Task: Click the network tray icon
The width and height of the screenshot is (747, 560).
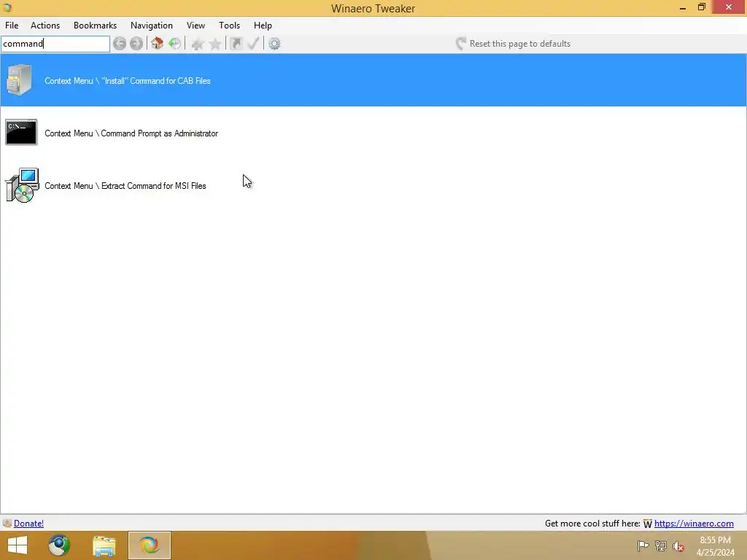Action: 661,545
